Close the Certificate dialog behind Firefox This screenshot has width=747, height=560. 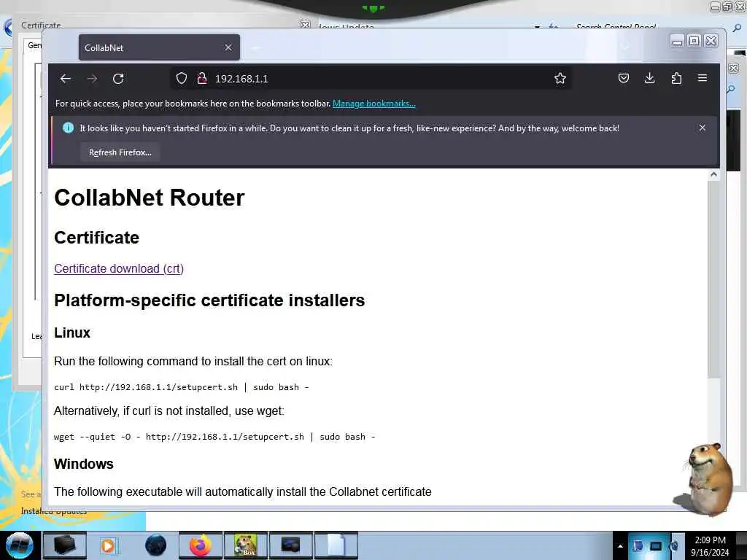click(x=306, y=24)
